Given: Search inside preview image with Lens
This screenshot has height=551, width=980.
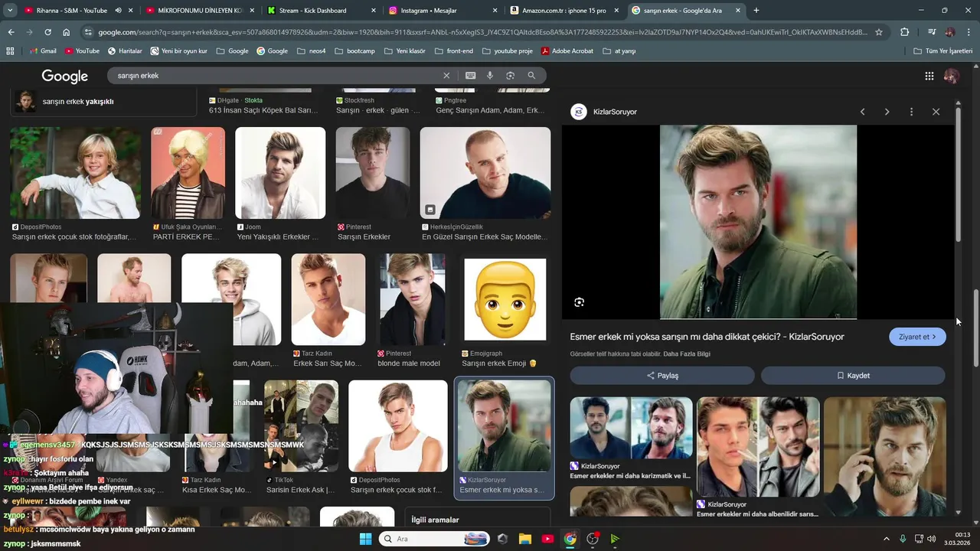Looking at the screenshot, I should 579,302.
